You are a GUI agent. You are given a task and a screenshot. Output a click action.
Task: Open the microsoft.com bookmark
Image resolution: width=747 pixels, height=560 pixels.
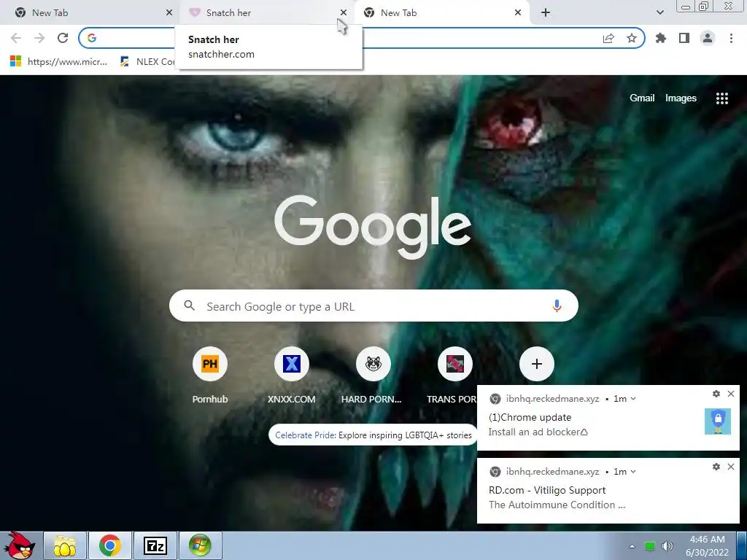[x=59, y=61]
